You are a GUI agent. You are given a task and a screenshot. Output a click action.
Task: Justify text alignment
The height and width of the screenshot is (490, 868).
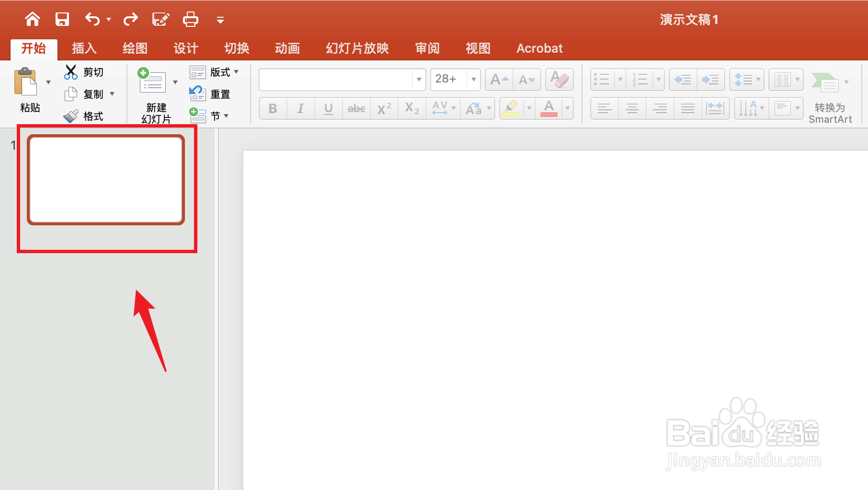click(688, 109)
